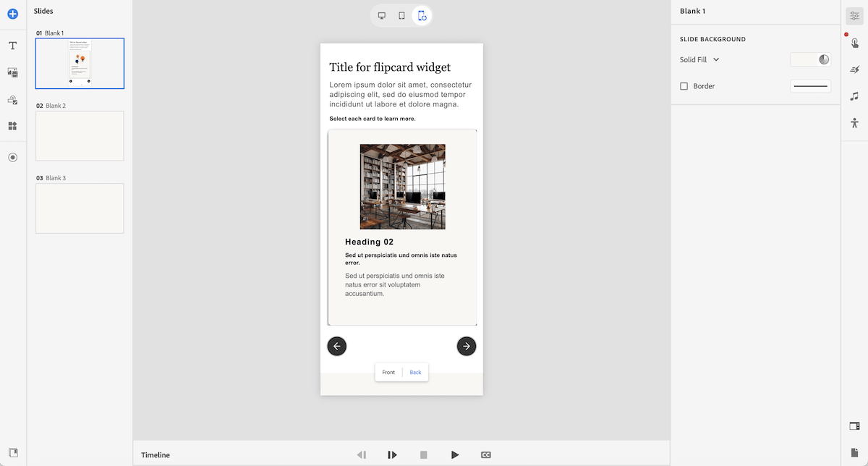Click the previous card left arrow button
The width and height of the screenshot is (868, 466).
point(336,347)
